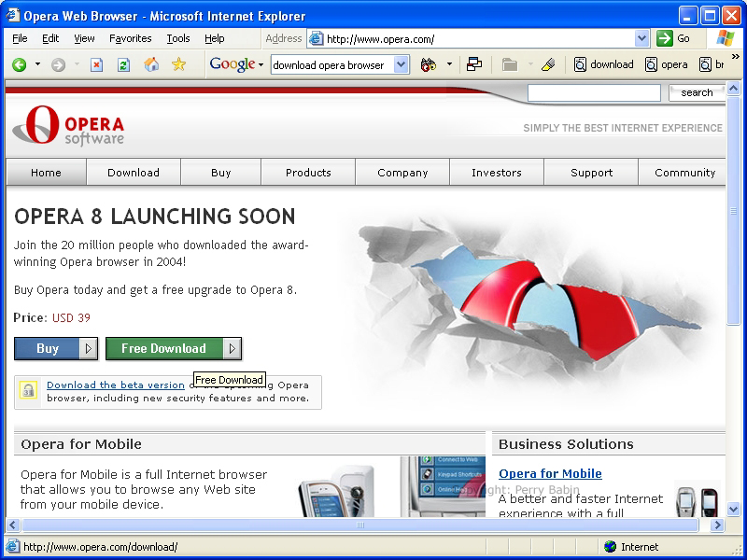Screen dimensions: 747x560
Task: Switch to the Download tab on the Opera site
Action: tap(134, 173)
